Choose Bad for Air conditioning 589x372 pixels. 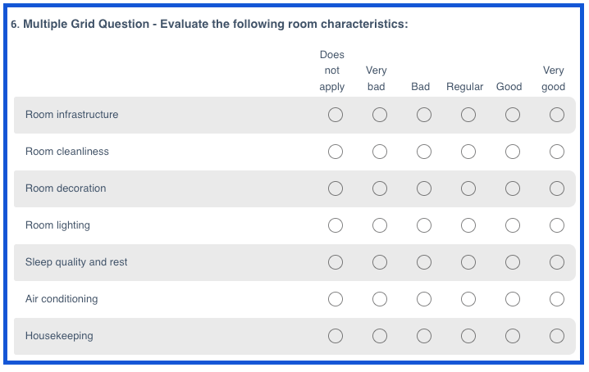tap(424, 299)
